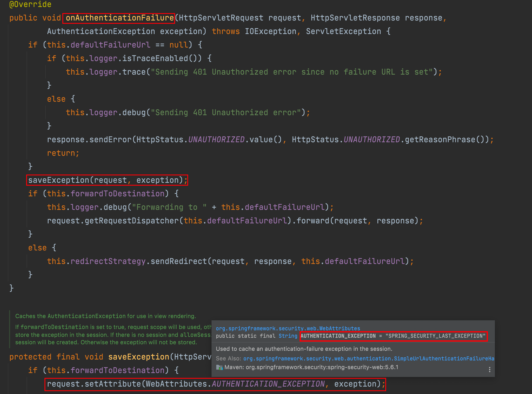Click the Maven spring-security-web:5.6.1 text
Image resolution: width=532 pixels, height=394 pixels.
click(x=311, y=367)
